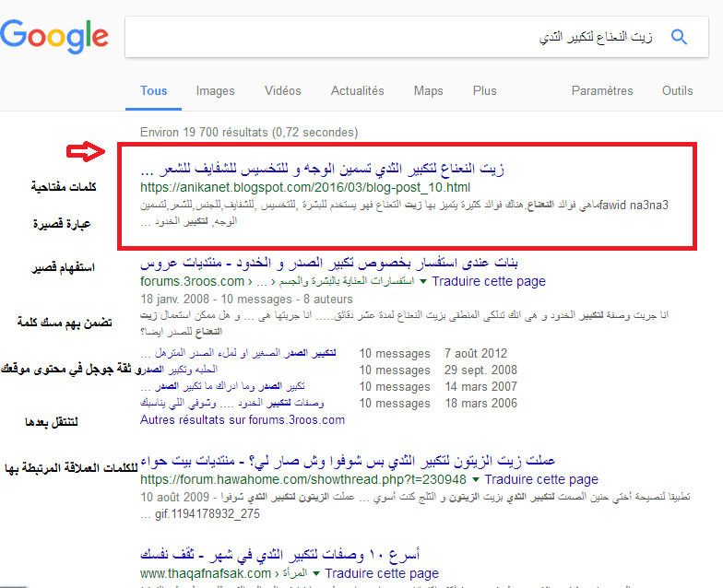The image size is (723, 588).
Task: Open sitelink dated 29 sept. 2008
Action: (x=179, y=370)
